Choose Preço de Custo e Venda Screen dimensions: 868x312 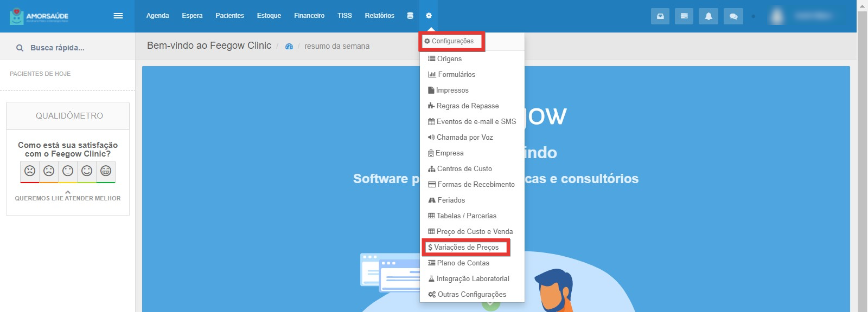tap(472, 231)
